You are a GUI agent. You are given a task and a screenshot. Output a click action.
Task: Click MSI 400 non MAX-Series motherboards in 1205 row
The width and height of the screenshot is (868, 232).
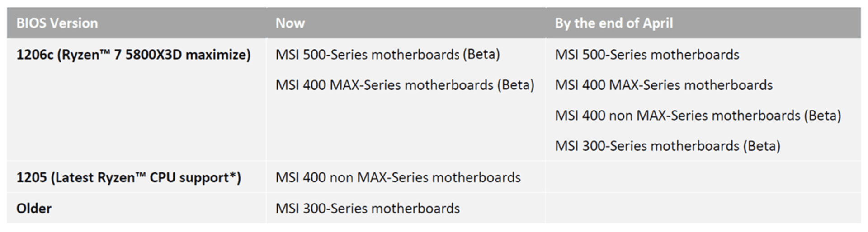[x=398, y=177]
